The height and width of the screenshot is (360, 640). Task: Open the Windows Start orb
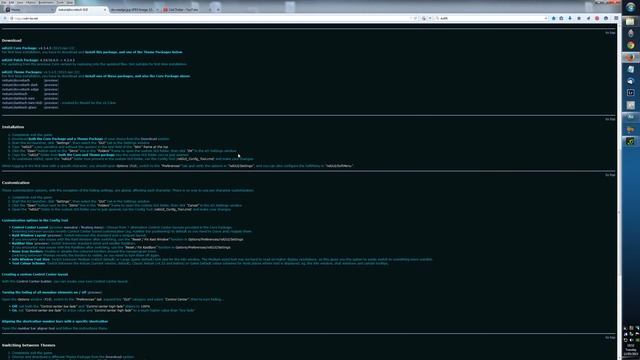631,7
